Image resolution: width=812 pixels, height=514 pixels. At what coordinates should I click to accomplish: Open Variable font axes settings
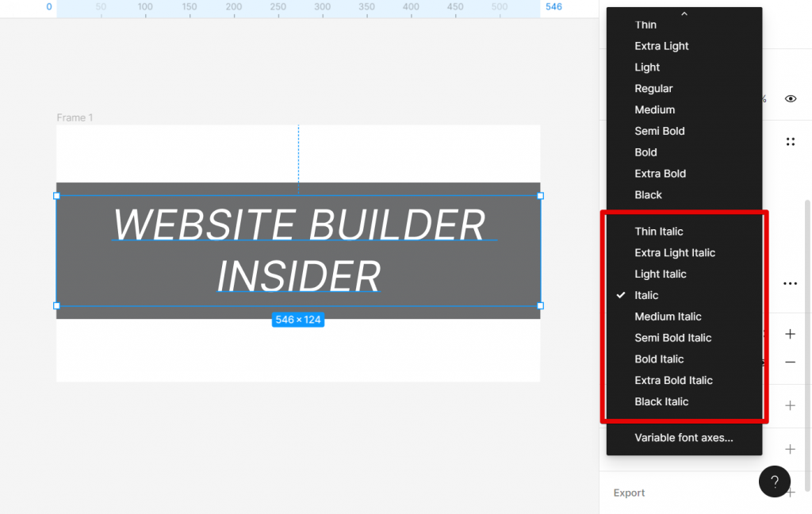(684, 438)
